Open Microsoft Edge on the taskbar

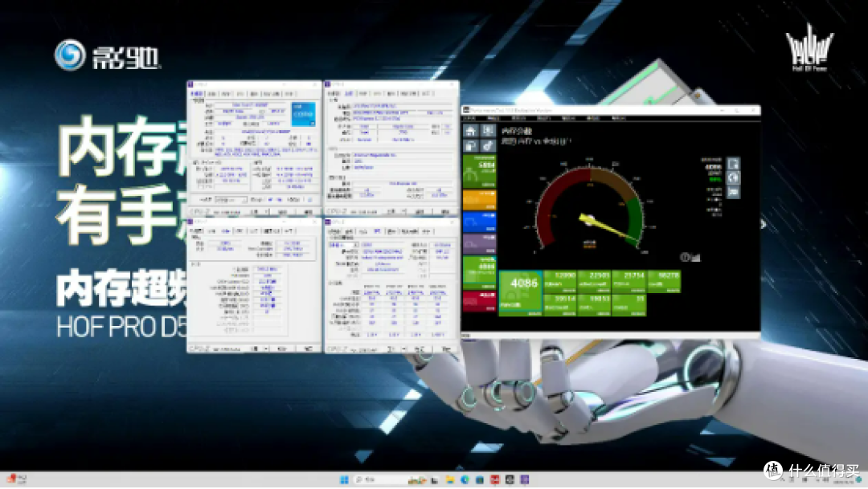[x=465, y=479]
